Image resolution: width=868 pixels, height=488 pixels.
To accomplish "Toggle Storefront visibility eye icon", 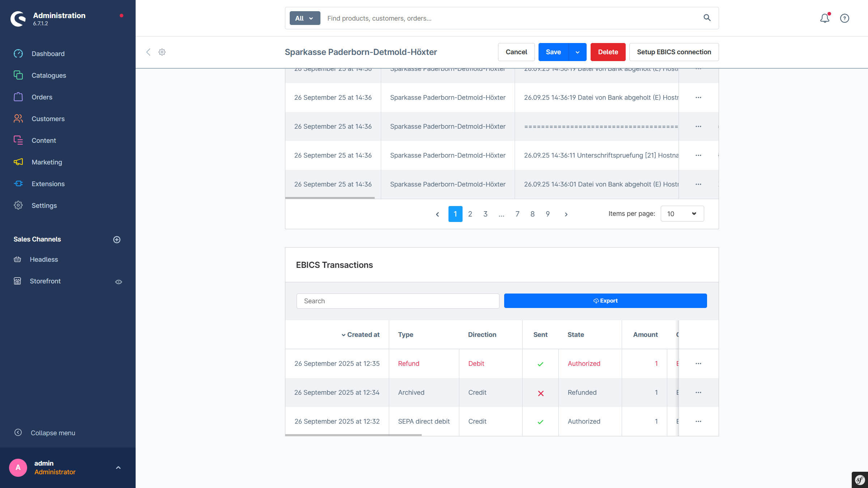I will click(x=119, y=282).
